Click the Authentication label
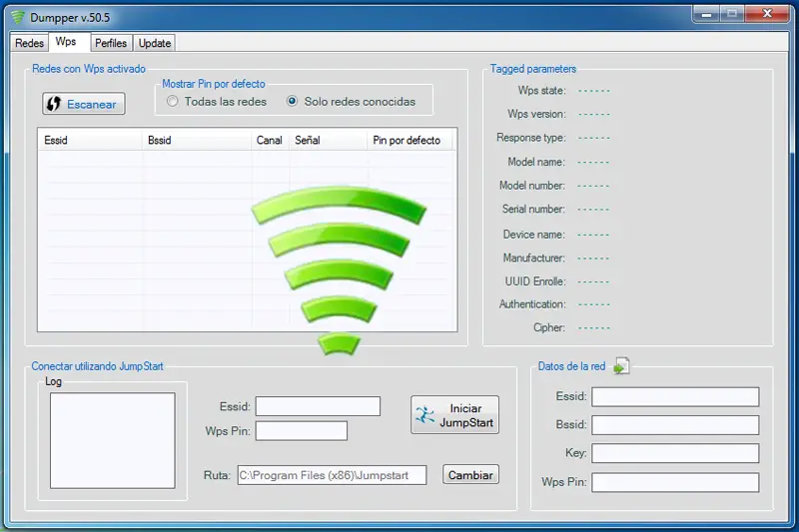 click(532, 303)
